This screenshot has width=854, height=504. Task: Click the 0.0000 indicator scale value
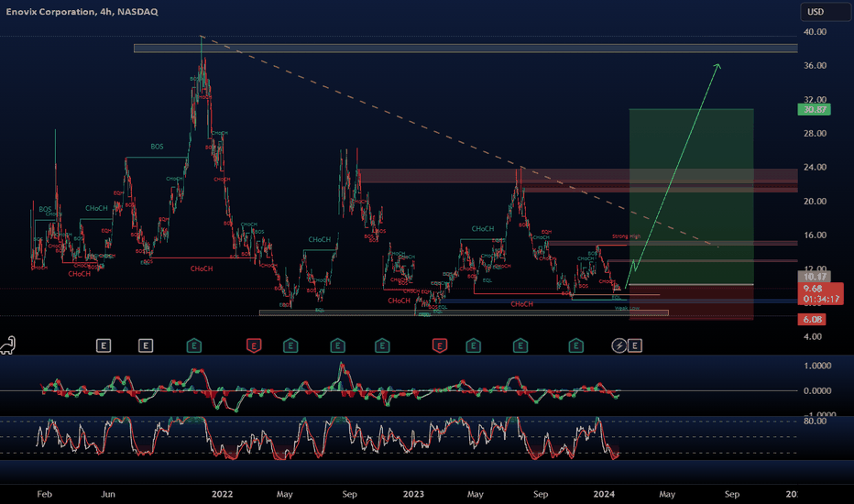[817, 390]
